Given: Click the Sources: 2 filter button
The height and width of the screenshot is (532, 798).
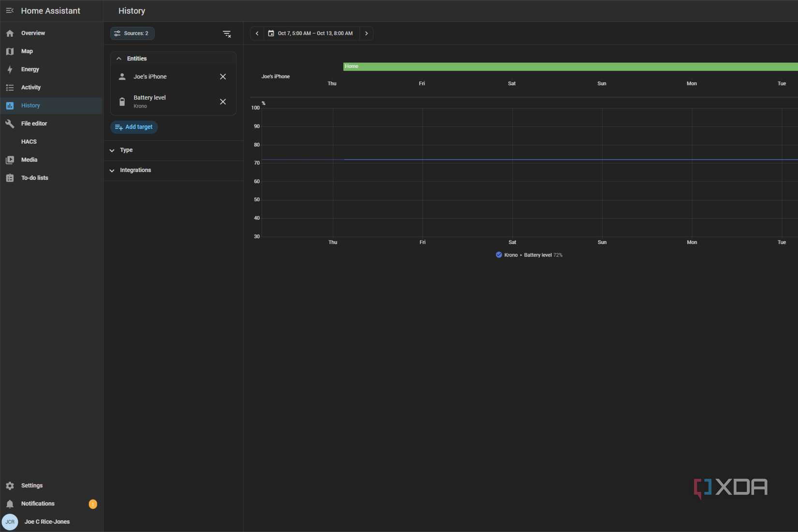Looking at the screenshot, I should pyautogui.click(x=132, y=33).
